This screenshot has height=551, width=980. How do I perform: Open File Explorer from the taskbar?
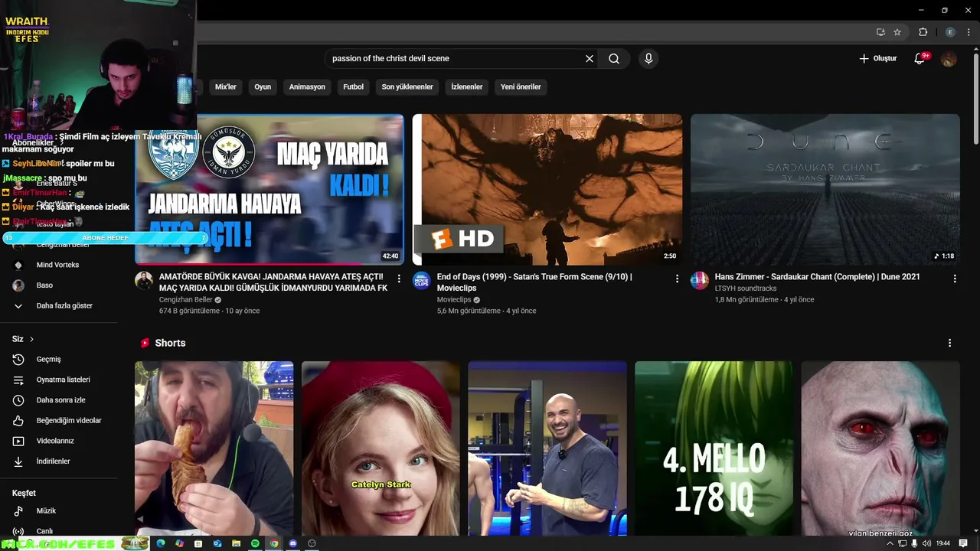pyautogui.click(x=236, y=543)
